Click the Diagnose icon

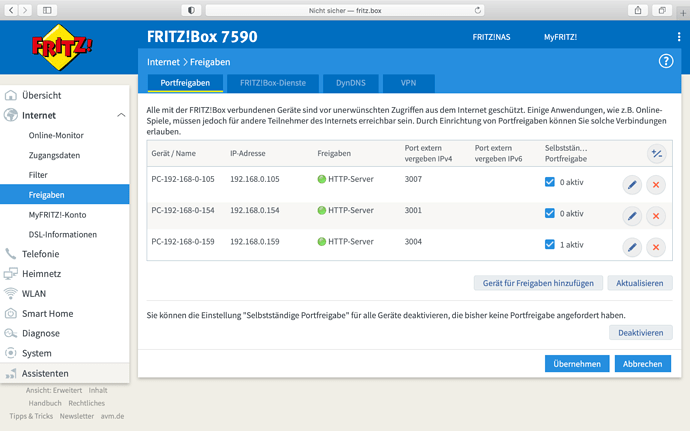(x=11, y=333)
